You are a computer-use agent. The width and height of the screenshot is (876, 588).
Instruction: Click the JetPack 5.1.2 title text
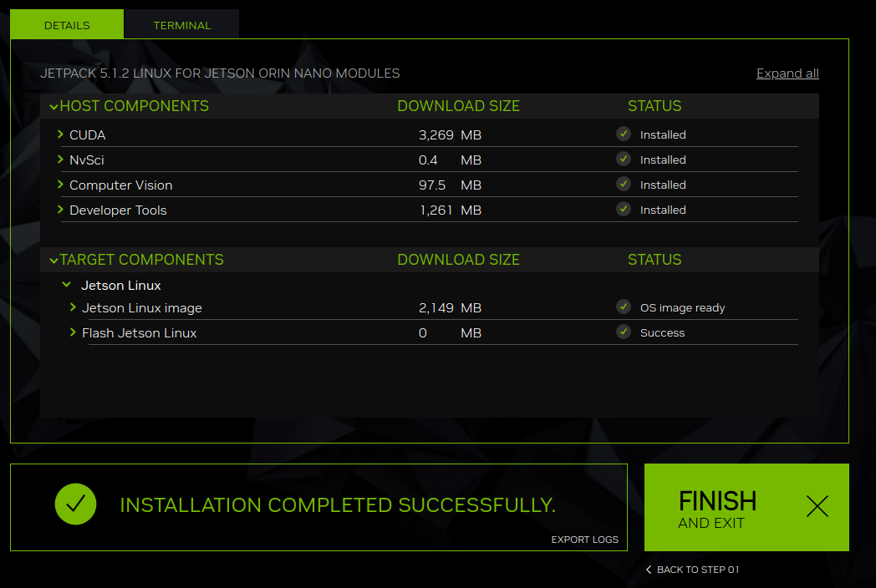[220, 73]
